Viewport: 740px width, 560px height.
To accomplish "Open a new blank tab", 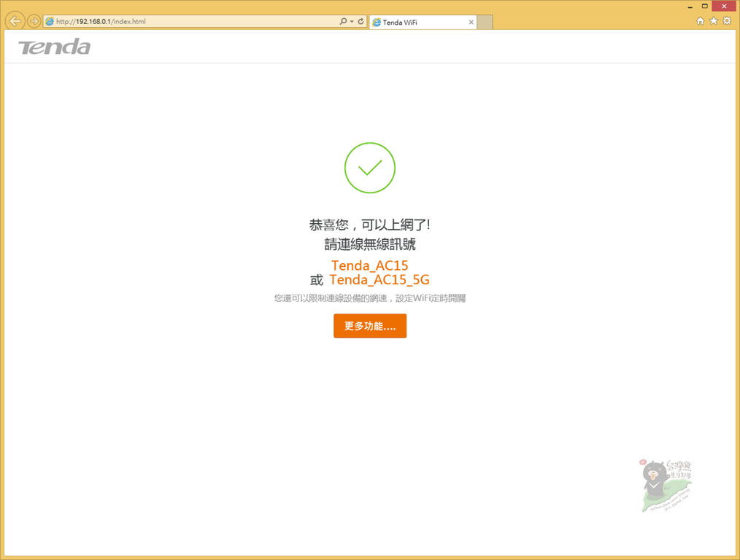I will [x=485, y=22].
